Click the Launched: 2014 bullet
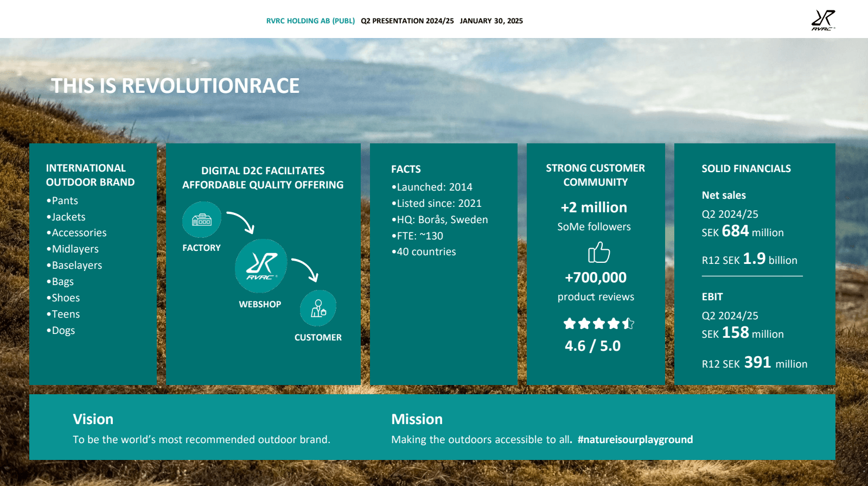868x486 pixels. coord(432,187)
